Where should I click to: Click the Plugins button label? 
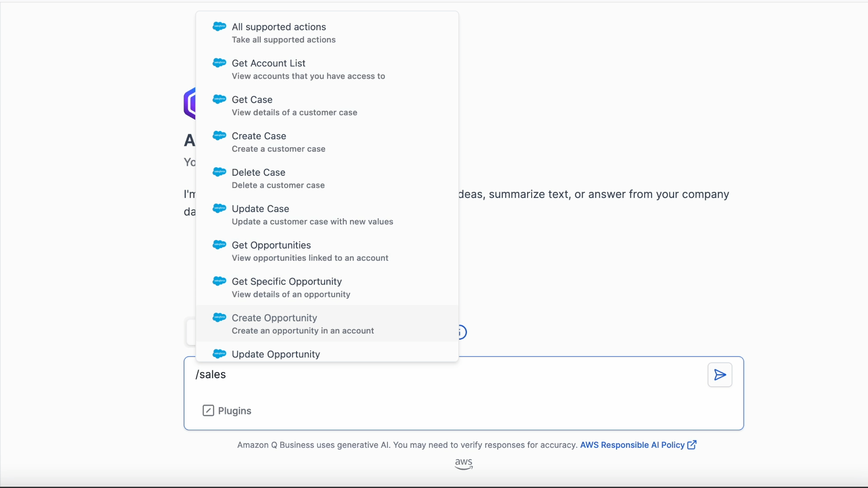(235, 411)
